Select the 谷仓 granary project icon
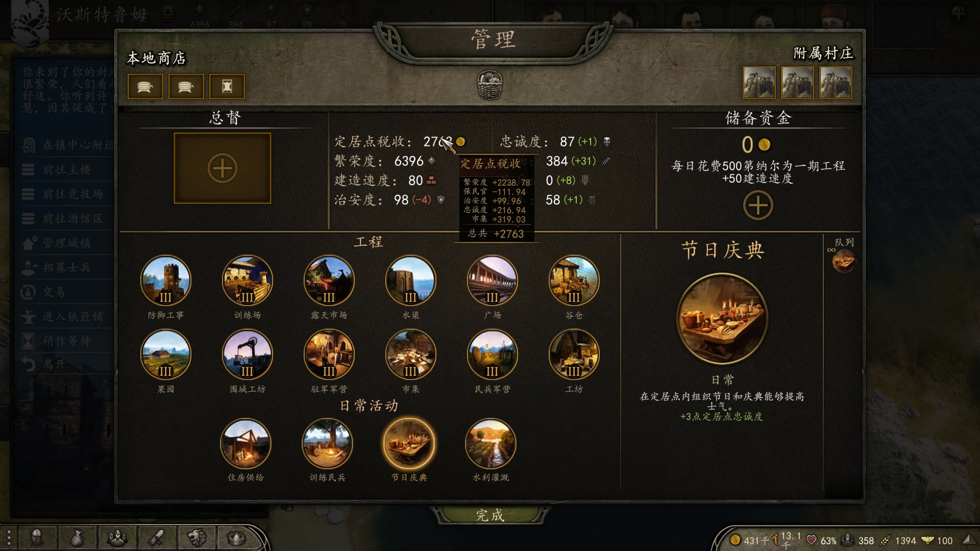 [574, 281]
